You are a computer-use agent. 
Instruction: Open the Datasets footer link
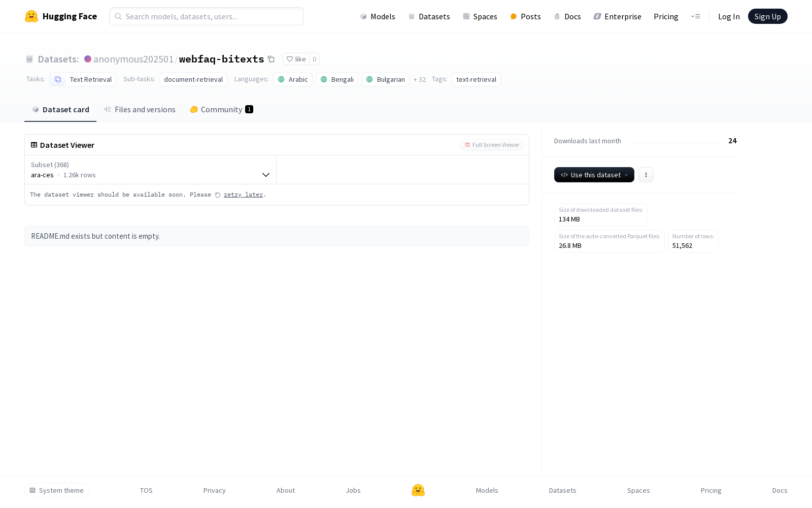(x=563, y=490)
